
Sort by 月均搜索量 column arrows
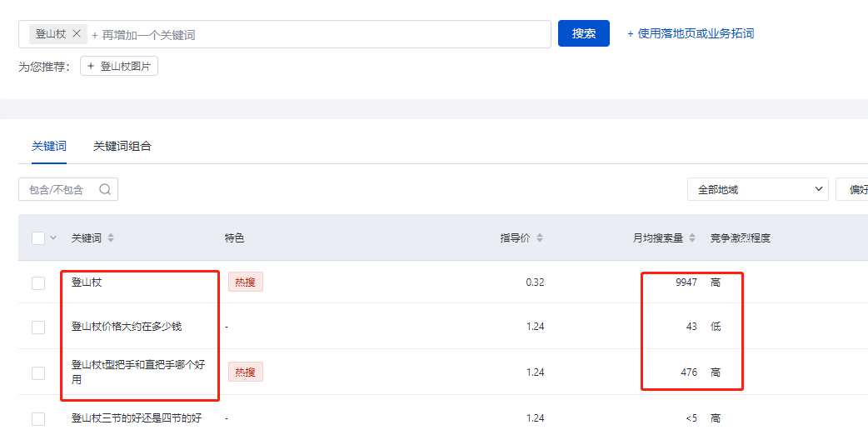692,238
